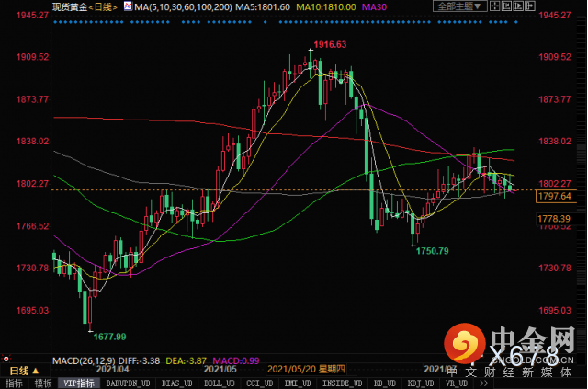Click the DEA:-3.87 value

pyautogui.click(x=186, y=361)
